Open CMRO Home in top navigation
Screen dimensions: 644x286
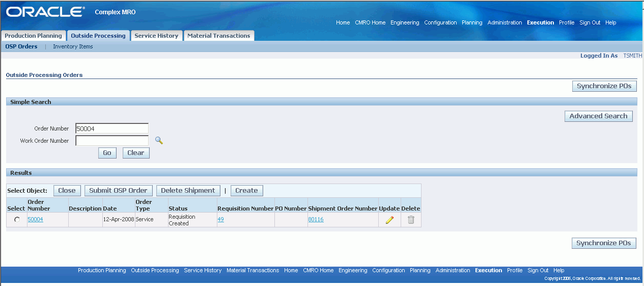(370, 22)
